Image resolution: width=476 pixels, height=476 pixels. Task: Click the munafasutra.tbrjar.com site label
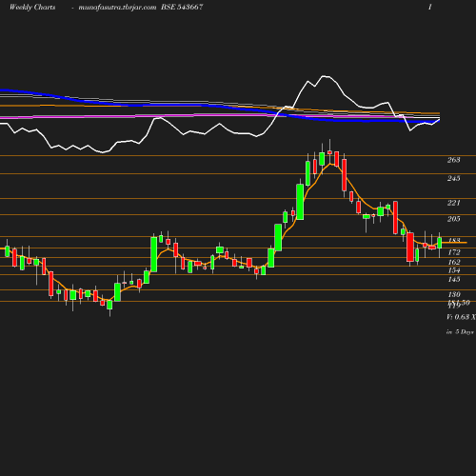click(117, 8)
